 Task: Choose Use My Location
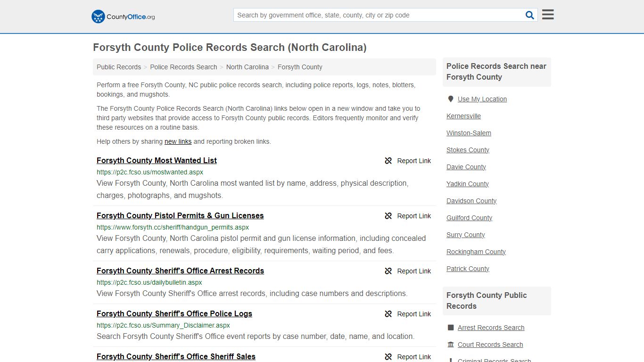(x=482, y=99)
